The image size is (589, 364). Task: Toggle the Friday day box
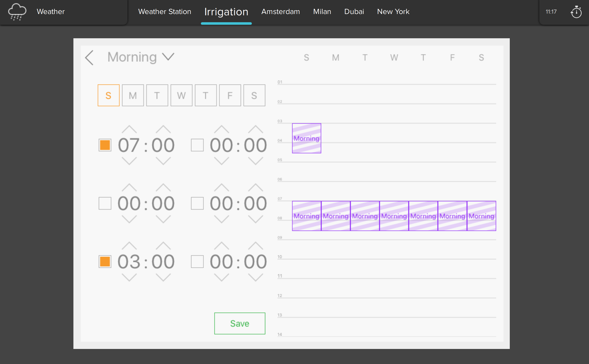(x=230, y=95)
